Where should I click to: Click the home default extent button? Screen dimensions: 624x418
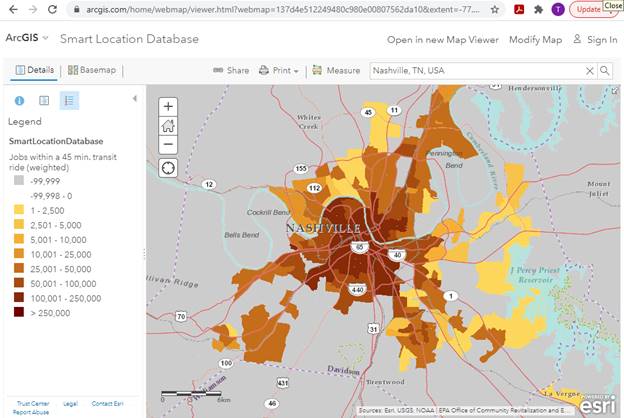[168, 125]
